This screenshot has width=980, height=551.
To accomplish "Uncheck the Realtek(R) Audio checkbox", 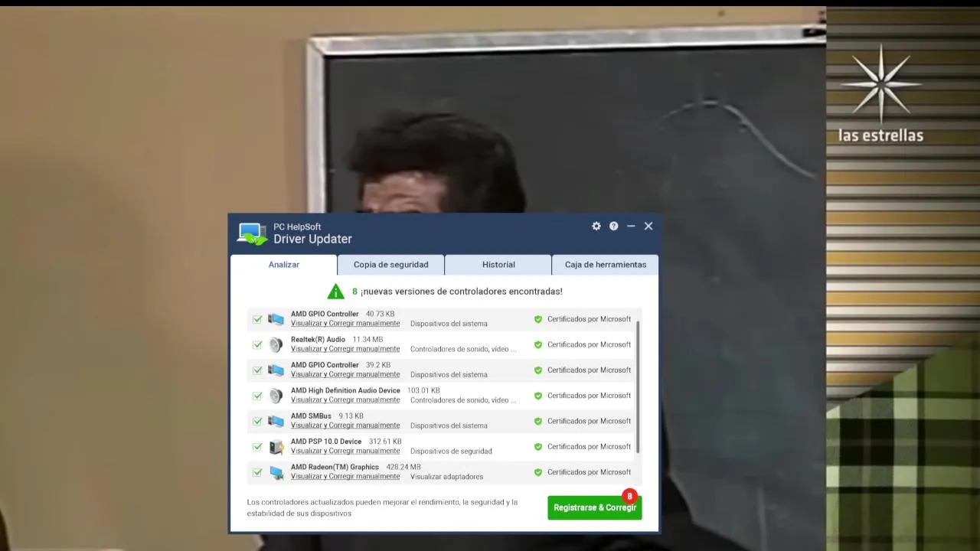I will [x=257, y=345].
